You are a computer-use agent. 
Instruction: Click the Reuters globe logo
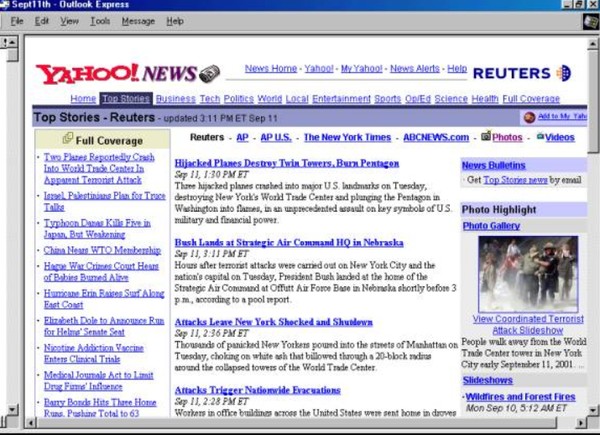pyautogui.click(x=564, y=73)
